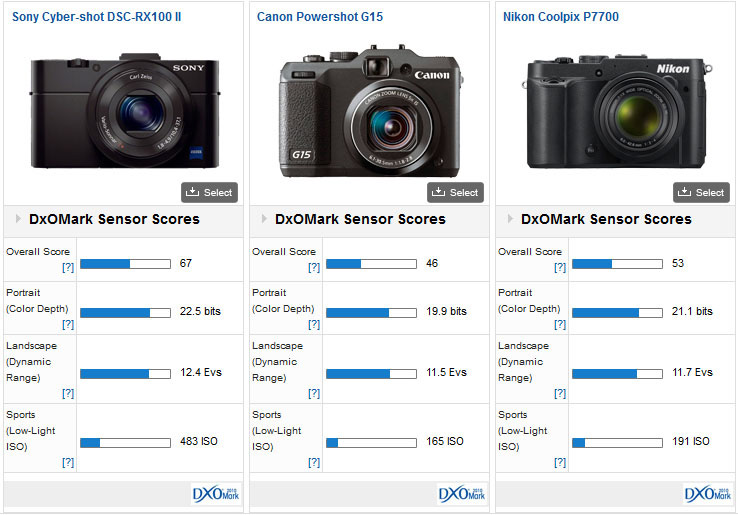The image size is (738, 515).
Task: Click the Canon G15 camera image
Action: (371, 111)
